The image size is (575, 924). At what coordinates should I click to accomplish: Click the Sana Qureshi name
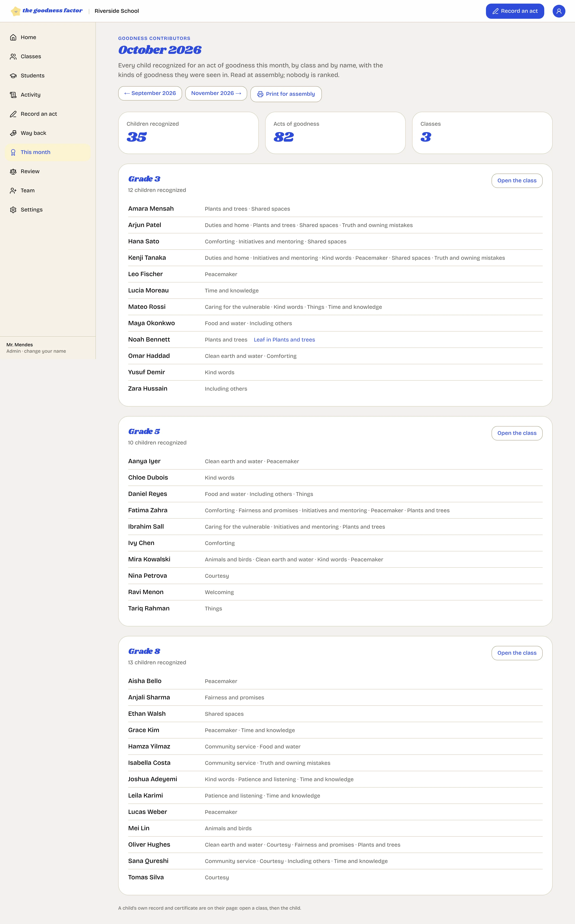(x=148, y=861)
